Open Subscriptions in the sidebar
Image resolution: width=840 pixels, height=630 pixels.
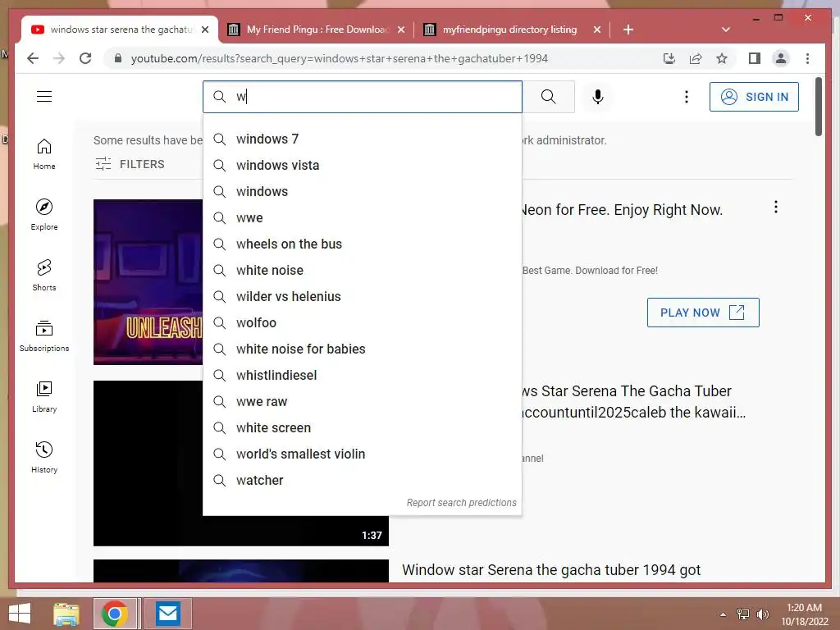pos(44,336)
